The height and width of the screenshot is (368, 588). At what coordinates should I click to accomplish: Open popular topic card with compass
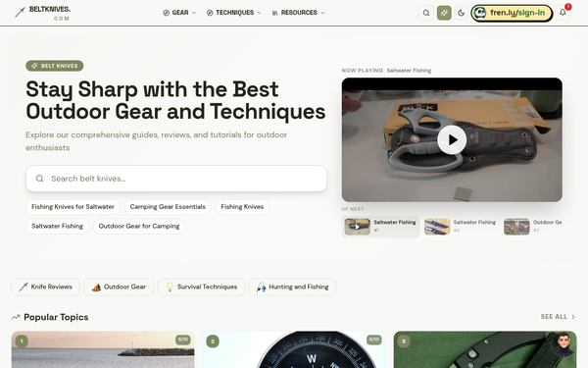pos(294,349)
